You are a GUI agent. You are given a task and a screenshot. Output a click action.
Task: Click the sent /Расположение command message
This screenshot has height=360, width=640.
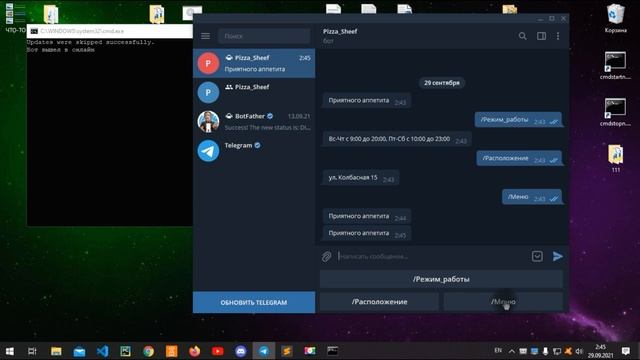point(519,158)
